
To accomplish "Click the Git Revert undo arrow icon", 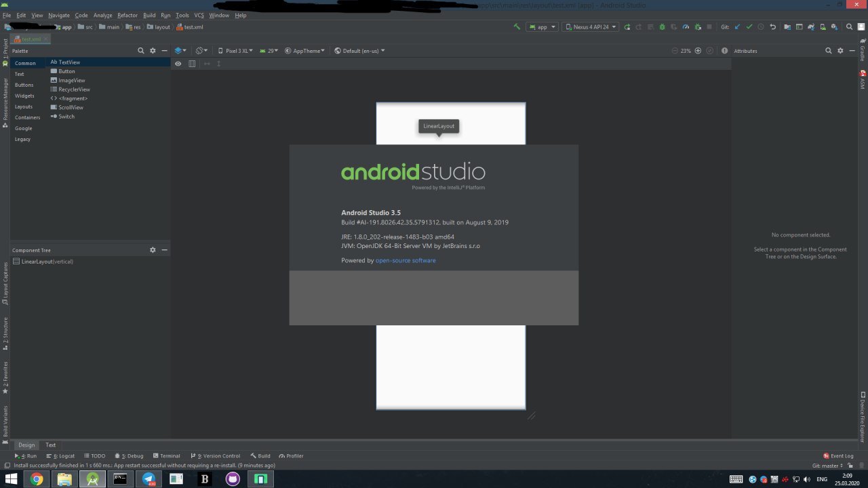I will pos(772,27).
